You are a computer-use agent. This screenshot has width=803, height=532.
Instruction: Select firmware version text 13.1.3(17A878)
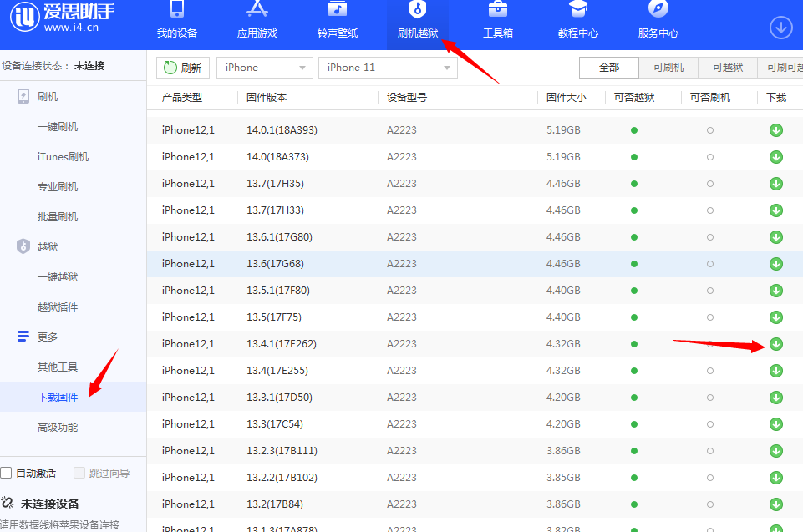(282, 529)
